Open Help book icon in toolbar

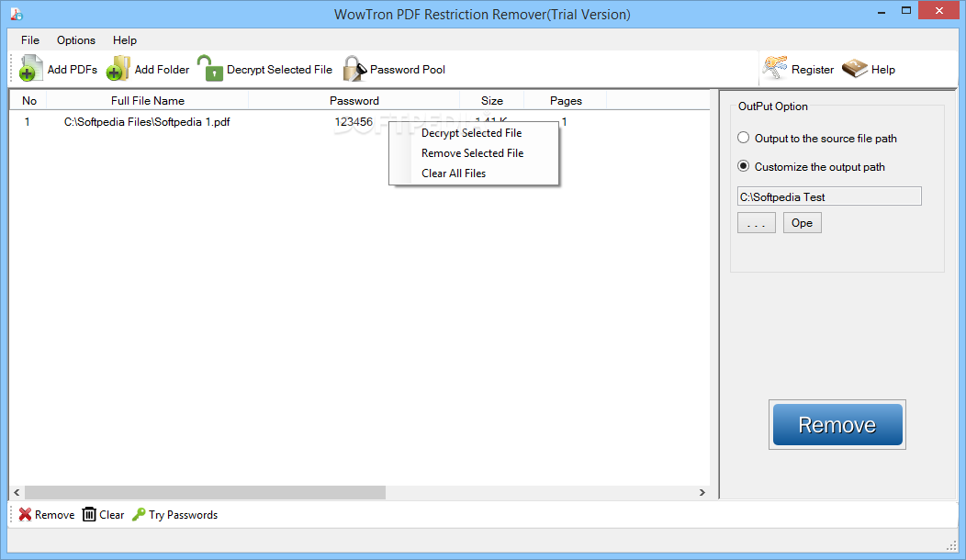pyautogui.click(x=855, y=69)
